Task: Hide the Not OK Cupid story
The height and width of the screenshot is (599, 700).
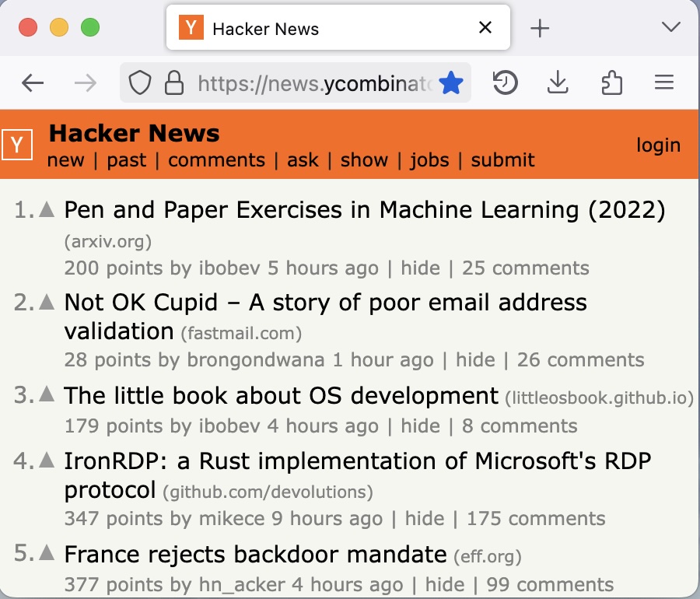Action: pos(476,359)
